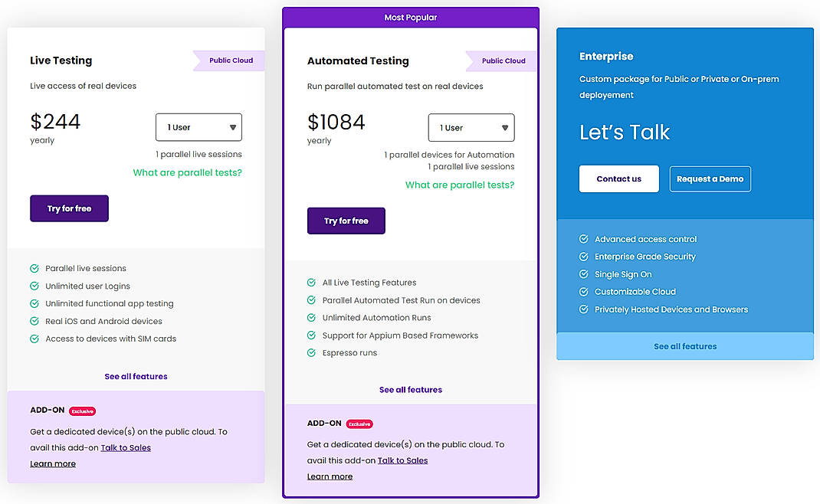Click "See all features" under Automated Testing
Screen dimensions: 820x504
pyautogui.click(x=410, y=389)
